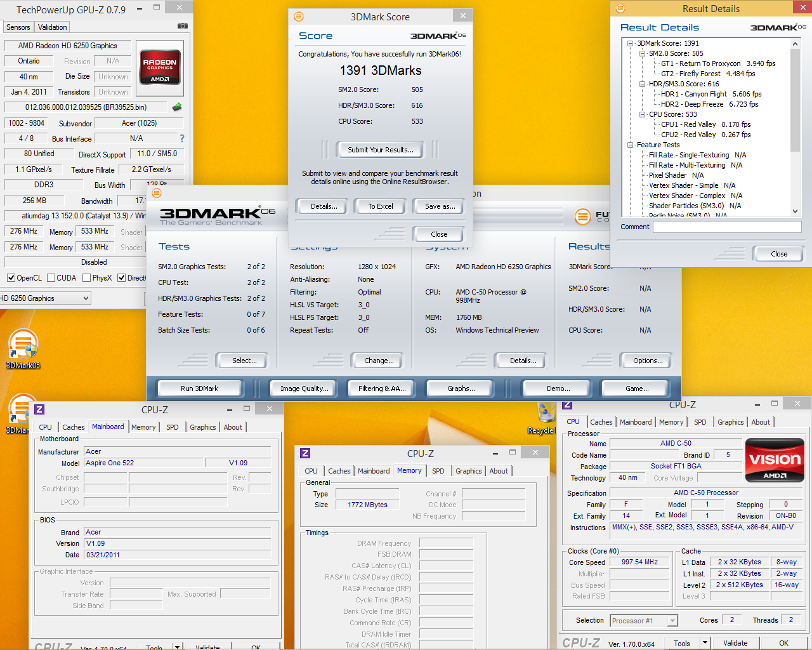Click the Radeon Graphics AMD logo in GPU-Z
812x650 pixels.
pos(160,67)
